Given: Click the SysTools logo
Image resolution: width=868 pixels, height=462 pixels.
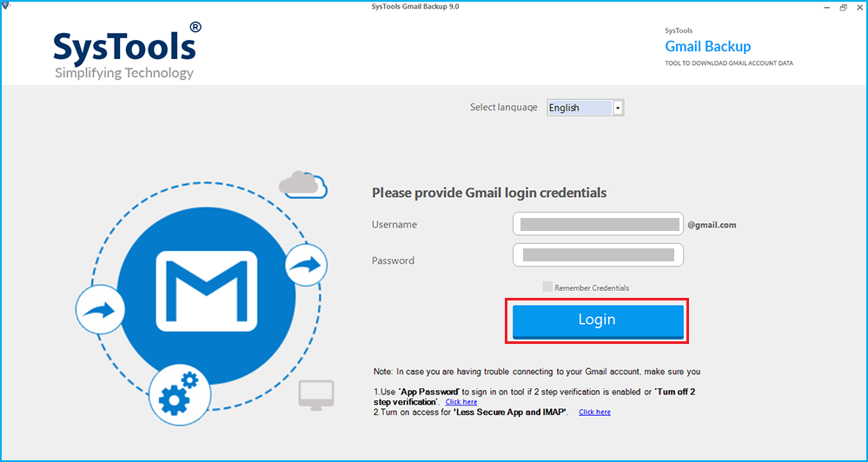Looking at the screenshot, I should (128, 51).
